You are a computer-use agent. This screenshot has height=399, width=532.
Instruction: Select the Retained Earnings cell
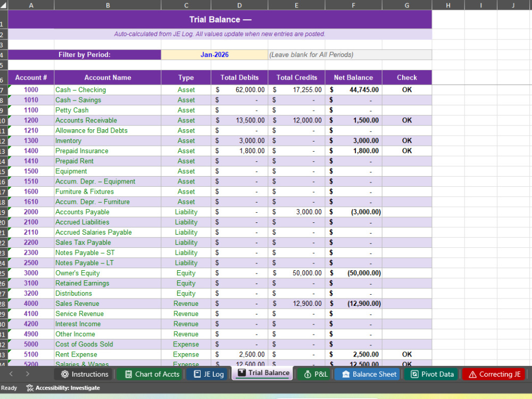click(x=107, y=284)
